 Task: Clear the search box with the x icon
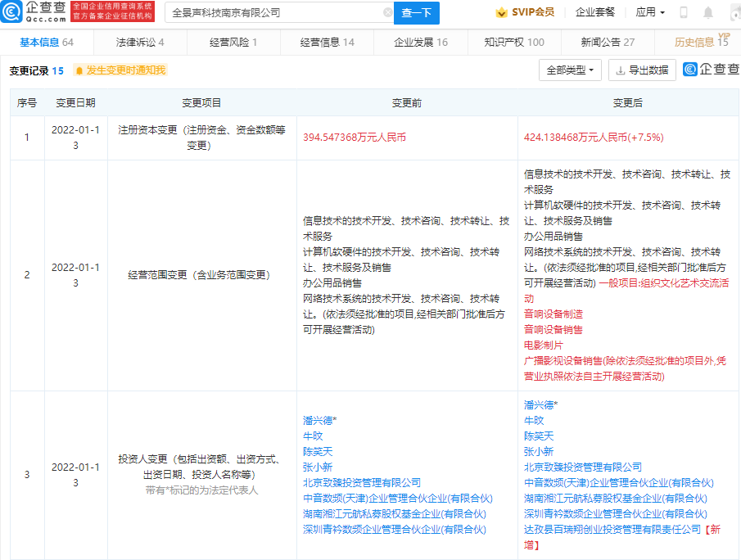387,12
